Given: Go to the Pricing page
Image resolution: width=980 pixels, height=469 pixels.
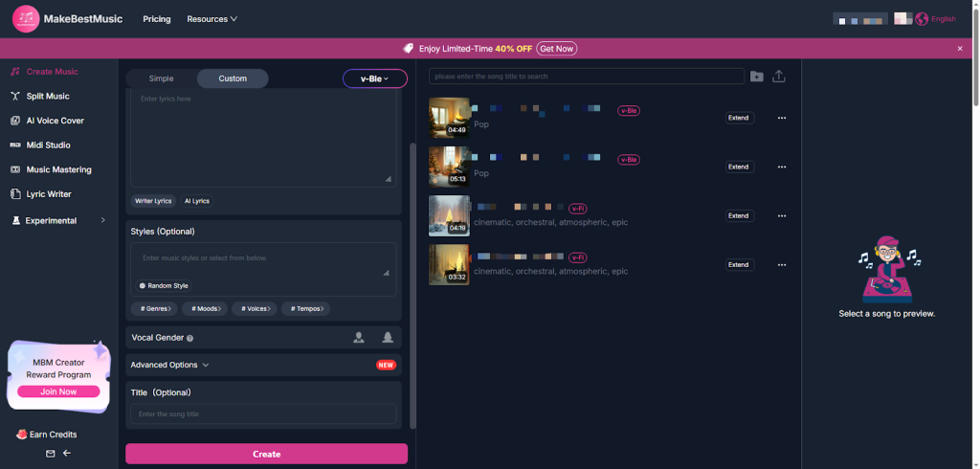Looking at the screenshot, I should [x=157, y=19].
